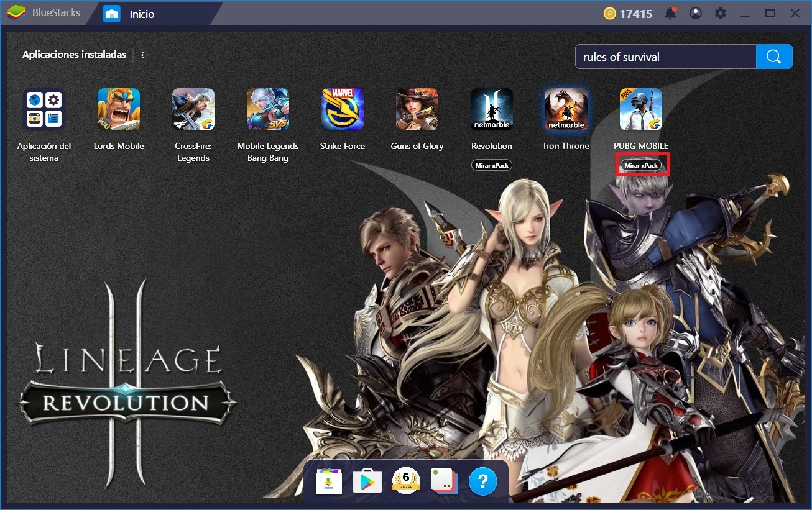Launch PUBG MOBILE app icon
The width and height of the screenshot is (812, 510).
pyautogui.click(x=641, y=109)
